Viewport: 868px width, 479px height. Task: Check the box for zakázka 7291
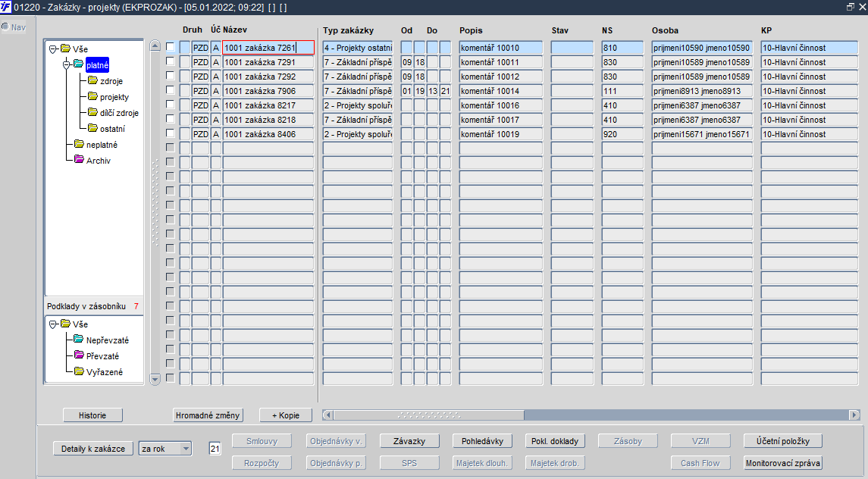pos(171,61)
